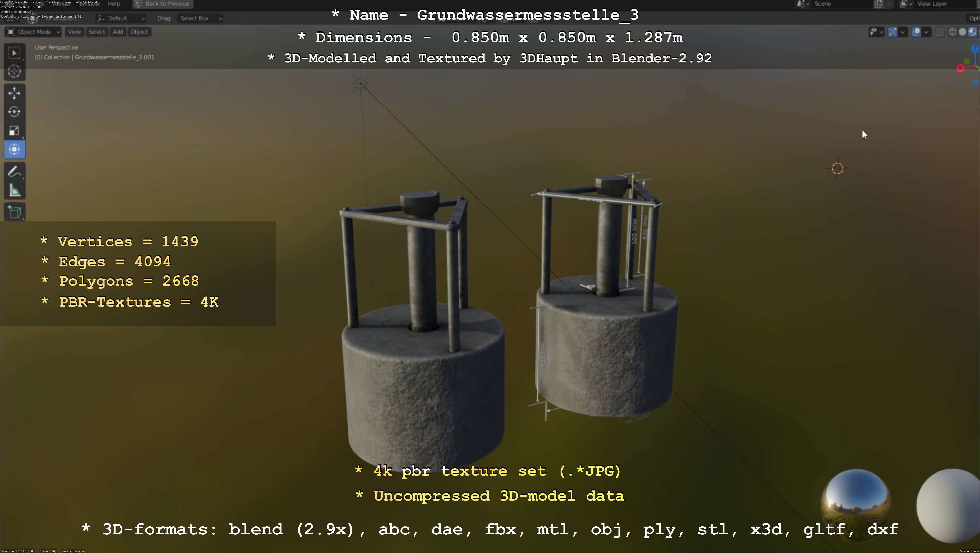Click the 'Timecode 00:01:46:03' stamp
Image resolution: width=980 pixels, height=553 pixels.
[x=18, y=551]
